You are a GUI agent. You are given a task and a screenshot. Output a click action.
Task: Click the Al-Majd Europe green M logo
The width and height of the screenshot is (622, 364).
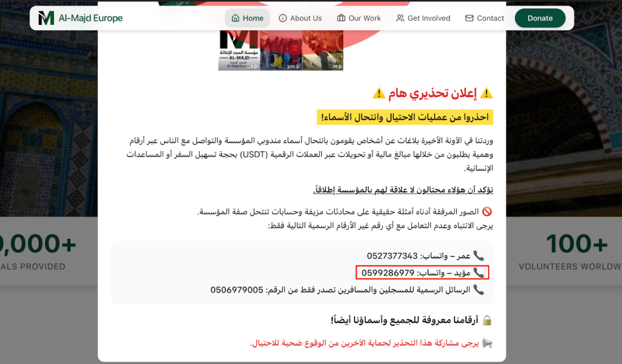point(46,18)
